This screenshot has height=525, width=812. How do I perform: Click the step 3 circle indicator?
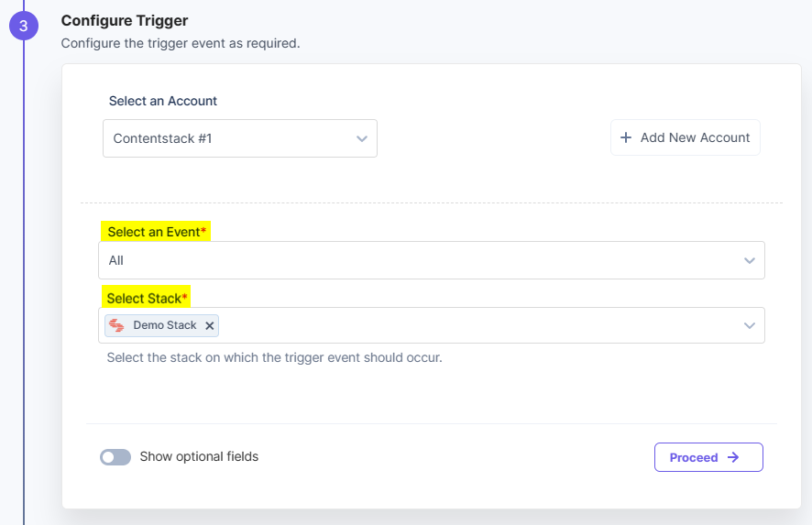(24, 26)
